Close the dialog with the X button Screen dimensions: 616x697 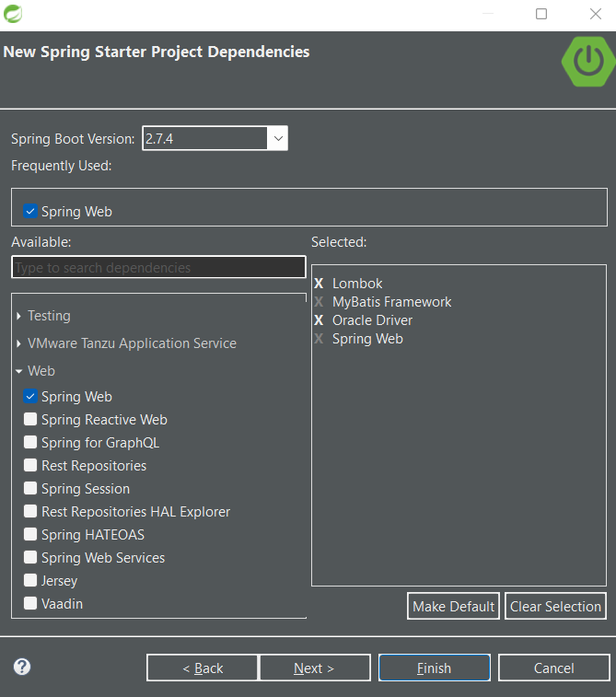point(596,14)
